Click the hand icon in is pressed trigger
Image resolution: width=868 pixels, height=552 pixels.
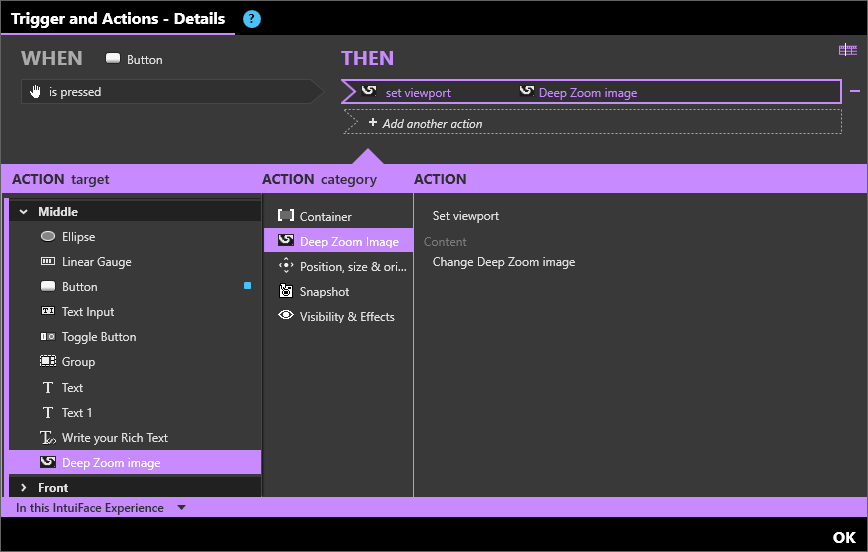click(35, 91)
